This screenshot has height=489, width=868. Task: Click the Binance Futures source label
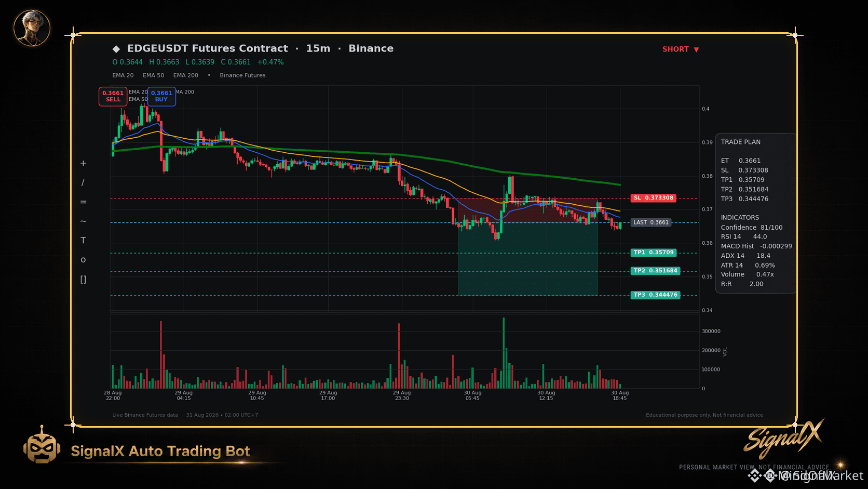click(x=242, y=75)
